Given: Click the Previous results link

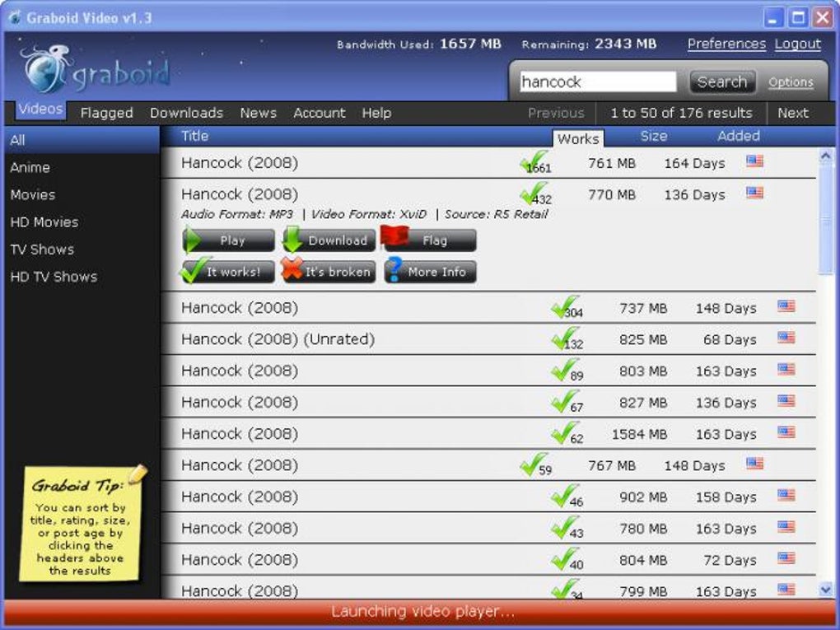Looking at the screenshot, I should [556, 113].
